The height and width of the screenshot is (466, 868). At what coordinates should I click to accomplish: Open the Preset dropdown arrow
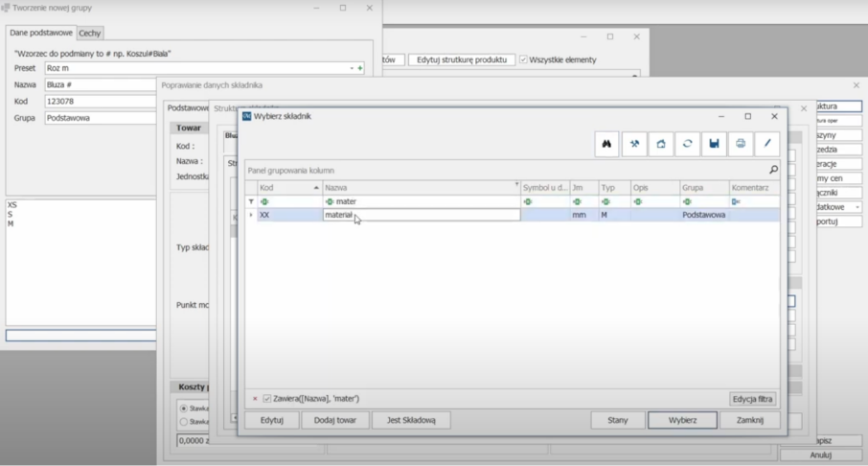(x=352, y=68)
